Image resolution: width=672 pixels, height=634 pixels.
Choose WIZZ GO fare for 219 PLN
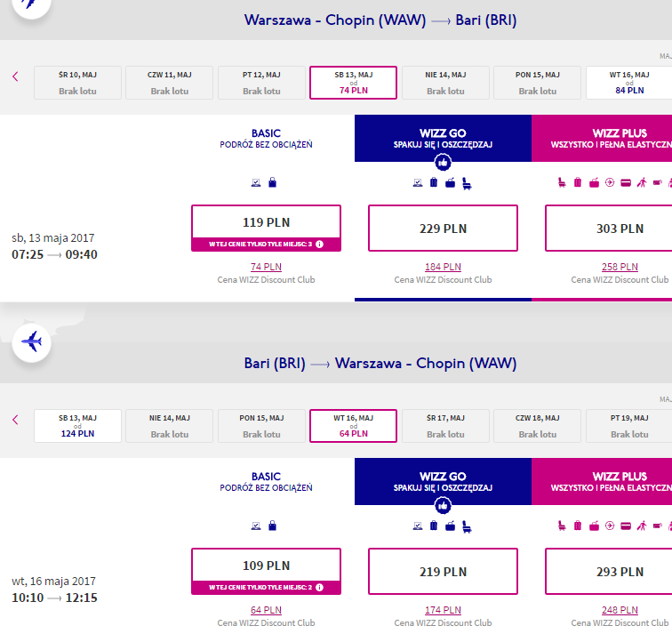pos(443,571)
